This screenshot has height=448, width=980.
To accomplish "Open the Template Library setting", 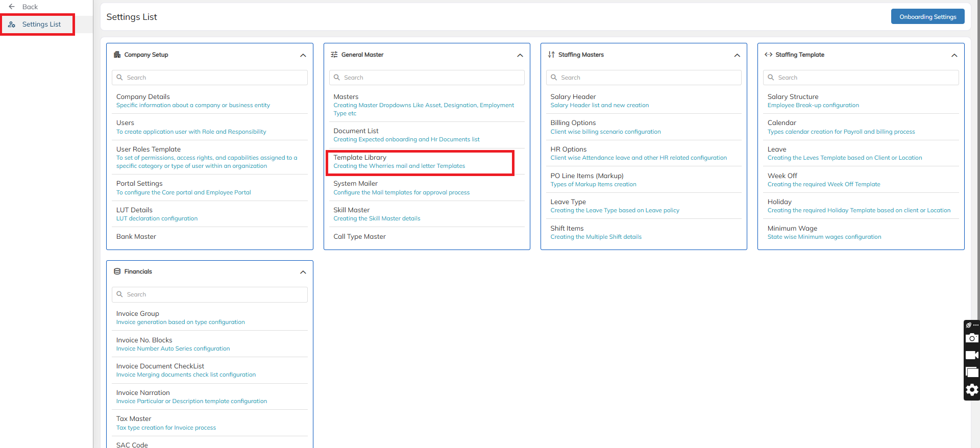I will (360, 158).
